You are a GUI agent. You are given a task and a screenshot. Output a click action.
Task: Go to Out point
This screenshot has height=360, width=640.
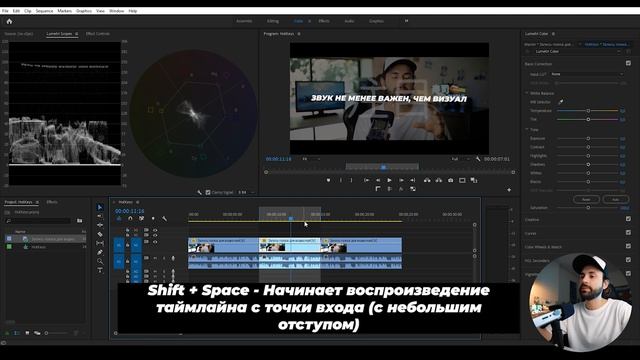tap(413, 180)
